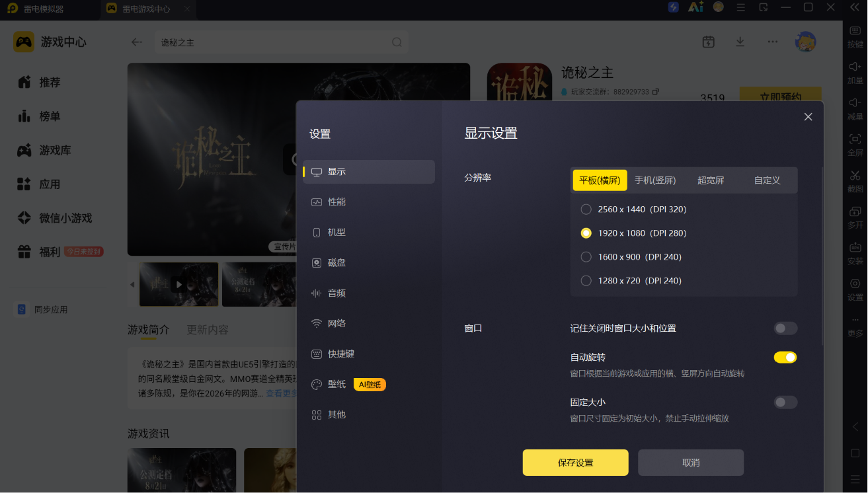Screen dimensions: 868x493
Task: Enable the 固定大小 toggle
Action: [x=785, y=402]
